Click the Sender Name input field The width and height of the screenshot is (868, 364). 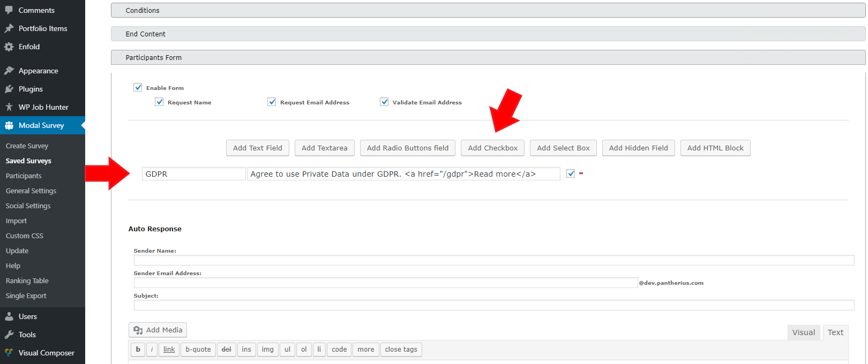tap(494, 260)
